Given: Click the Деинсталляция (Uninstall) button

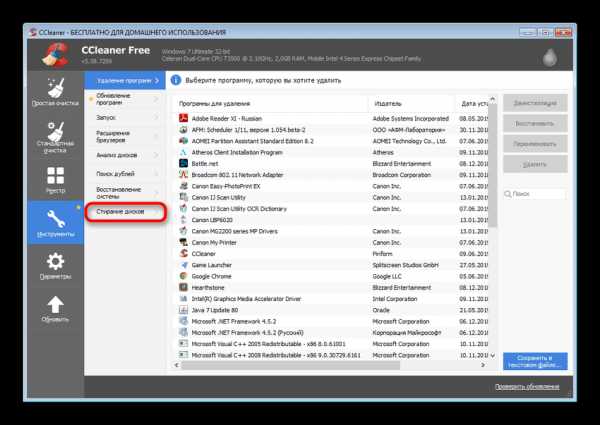Looking at the screenshot, I should [535, 103].
